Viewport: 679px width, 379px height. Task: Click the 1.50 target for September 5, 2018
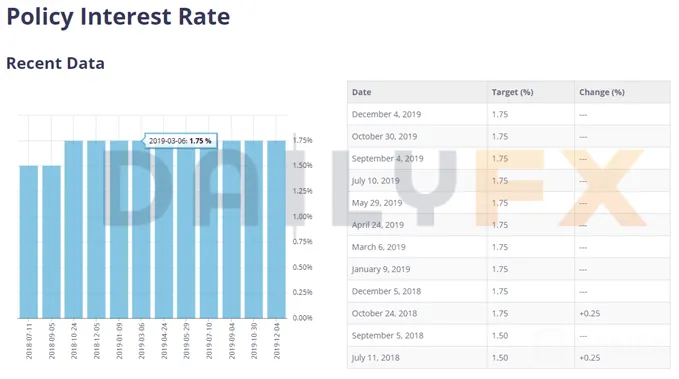[500, 335]
